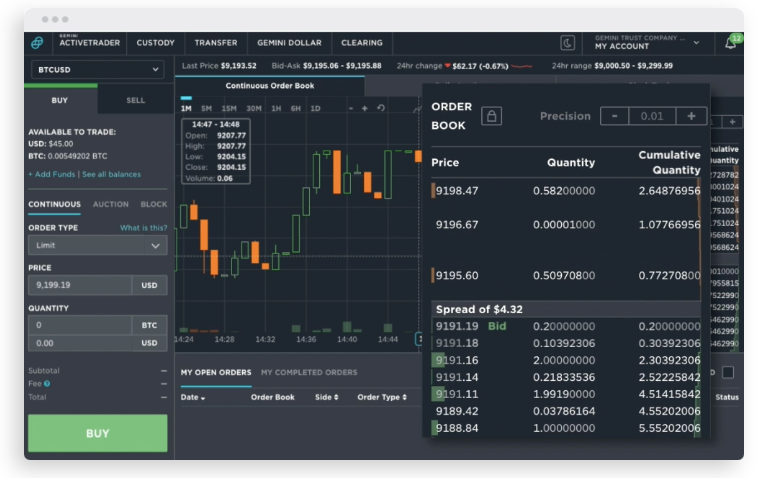Decrease precision with minus button
761x478 pixels.
coord(614,116)
